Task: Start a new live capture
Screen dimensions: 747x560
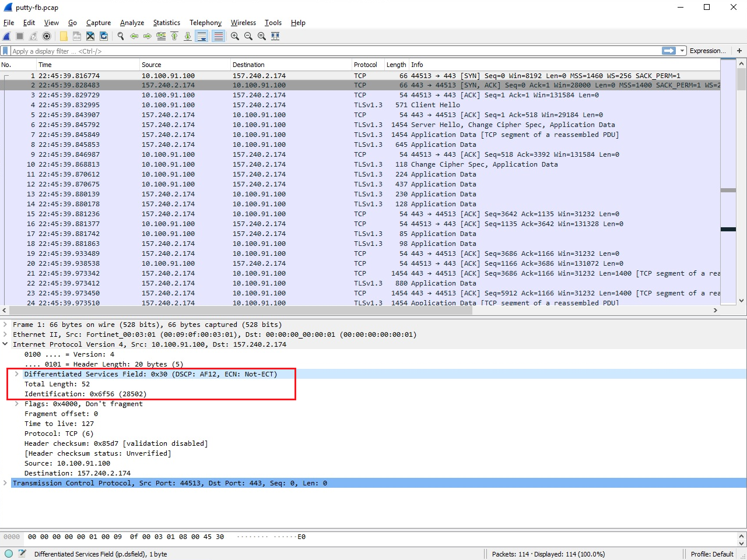Action: (8, 36)
